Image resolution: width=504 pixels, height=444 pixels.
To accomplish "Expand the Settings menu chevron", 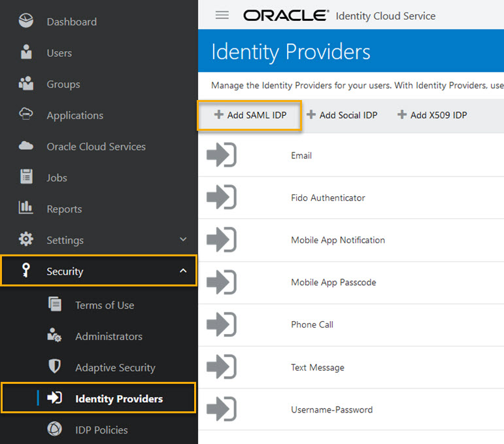I will point(183,240).
